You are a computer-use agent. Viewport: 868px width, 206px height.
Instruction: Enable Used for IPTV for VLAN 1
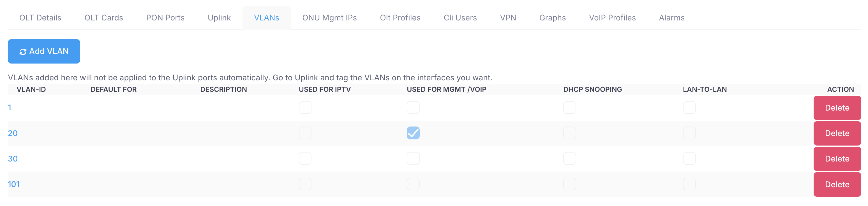[x=305, y=108]
